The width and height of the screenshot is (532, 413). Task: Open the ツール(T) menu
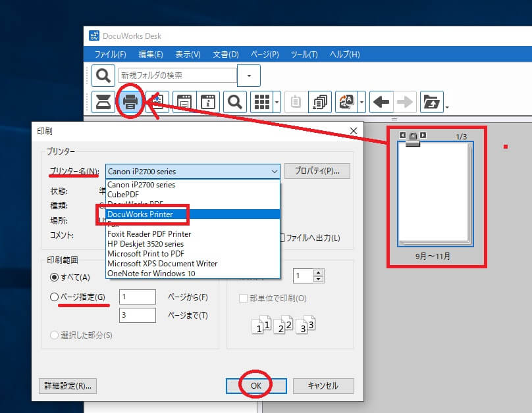coord(304,54)
